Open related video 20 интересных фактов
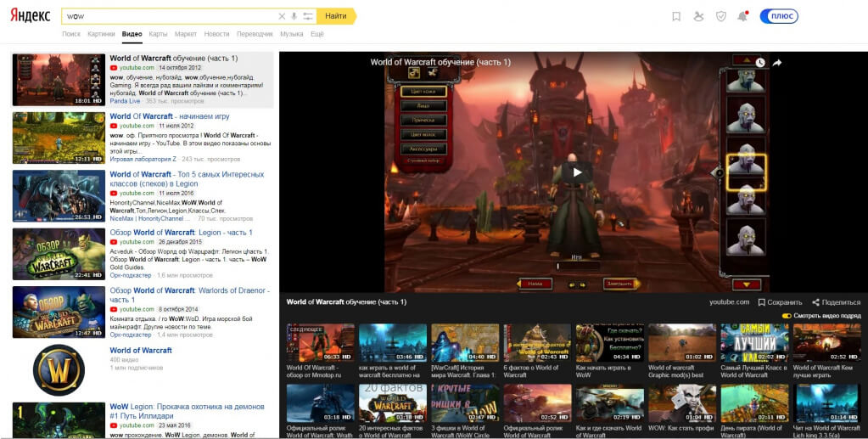868x439 pixels. click(x=393, y=411)
